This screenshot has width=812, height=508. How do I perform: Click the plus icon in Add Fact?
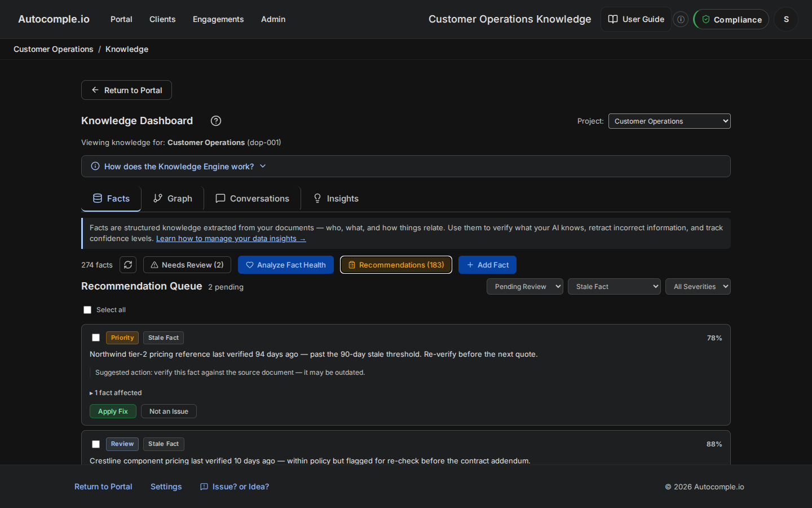pyautogui.click(x=470, y=265)
